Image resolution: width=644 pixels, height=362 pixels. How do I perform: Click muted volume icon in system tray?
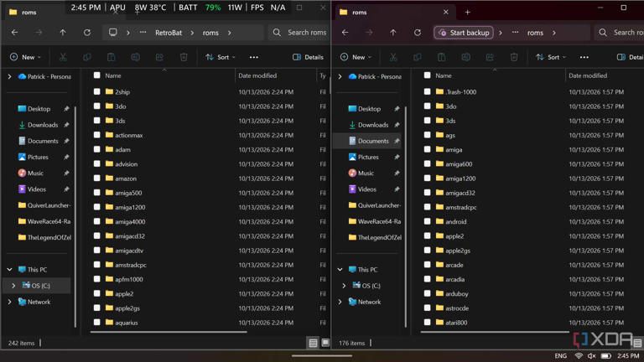(x=591, y=356)
